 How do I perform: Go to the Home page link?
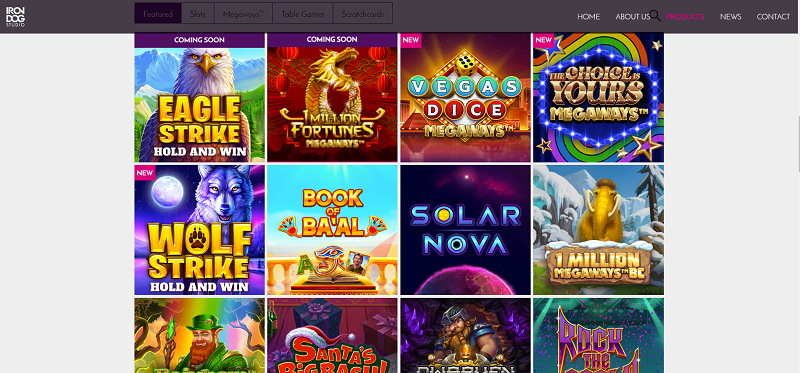tap(588, 16)
